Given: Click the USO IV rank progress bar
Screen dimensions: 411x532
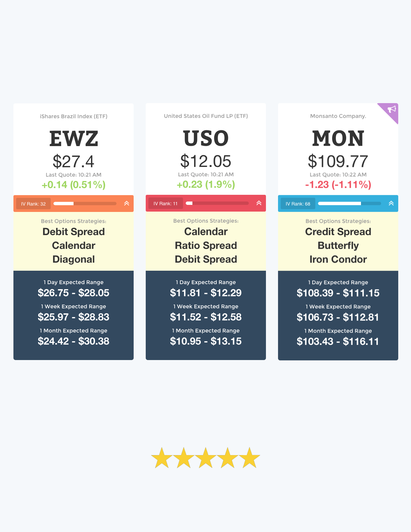Looking at the screenshot, I should tap(217, 203).
